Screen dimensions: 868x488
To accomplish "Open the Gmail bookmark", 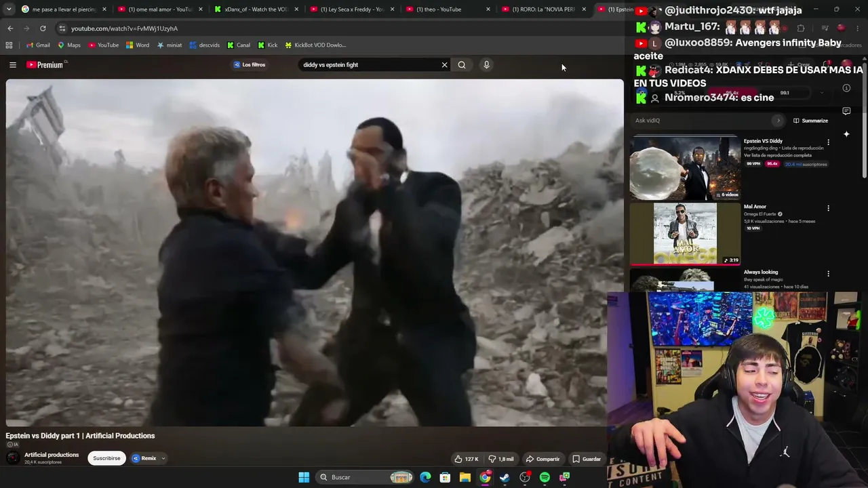I will coord(39,45).
